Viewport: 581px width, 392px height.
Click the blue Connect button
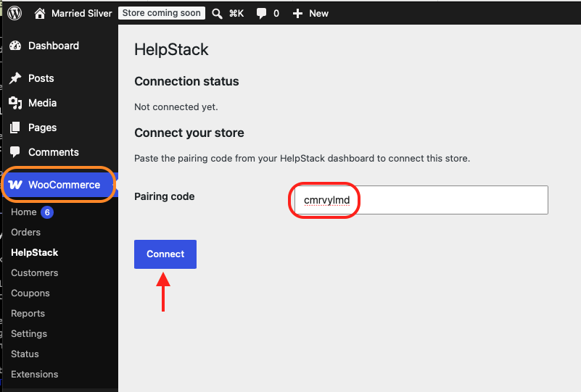[x=165, y=254]
